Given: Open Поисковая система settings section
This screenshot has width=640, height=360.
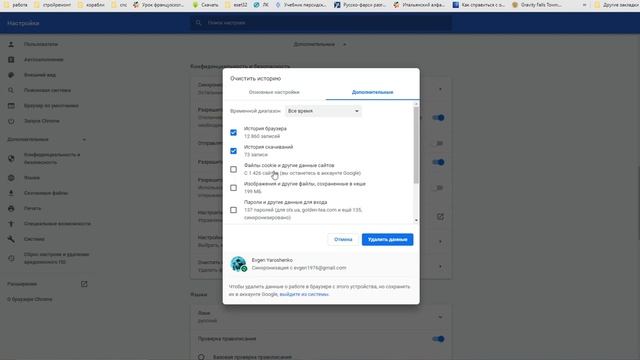Looking at the screenshot, I should pyautogui.click(x=47, y=90).
